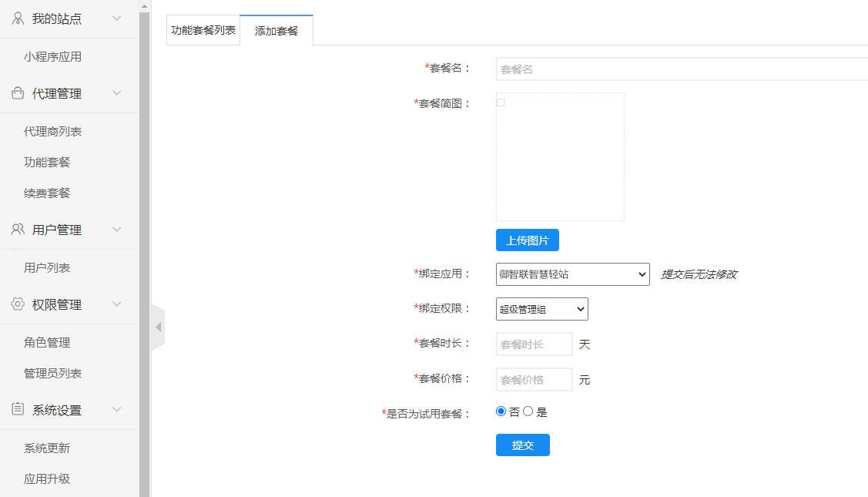Open the 绑定应用 dropdown
The image size is (868, 497).
pyautogui.click(x=572, y=274)
